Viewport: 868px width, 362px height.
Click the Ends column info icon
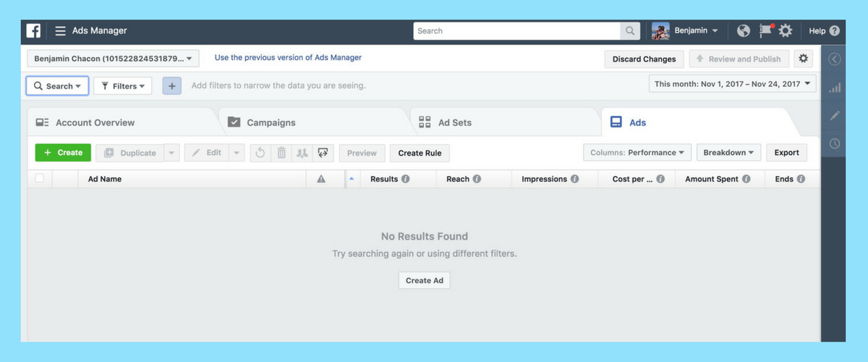pos(801,179)
